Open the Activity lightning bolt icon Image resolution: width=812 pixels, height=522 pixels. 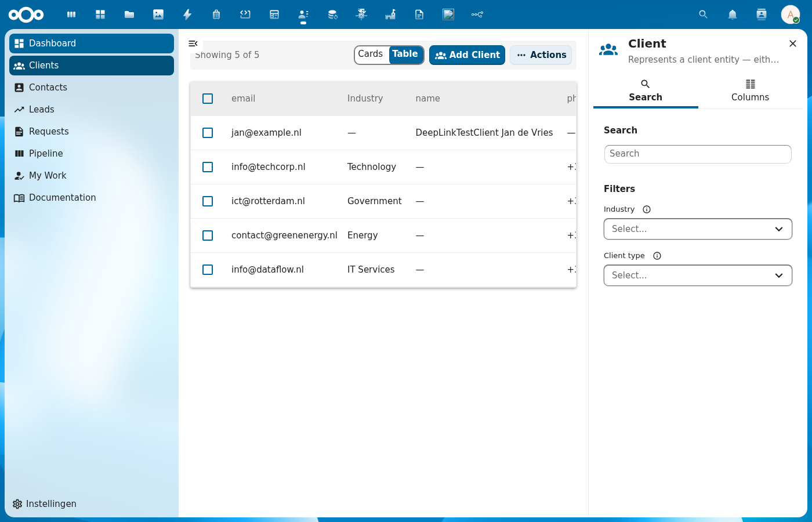187,14
